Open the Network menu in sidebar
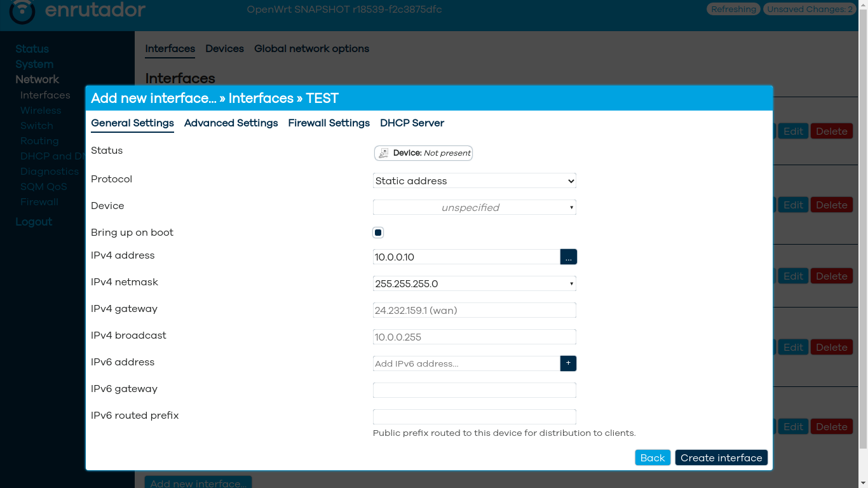The width and height of the screenshot is (868, 488). pos(37,79)
